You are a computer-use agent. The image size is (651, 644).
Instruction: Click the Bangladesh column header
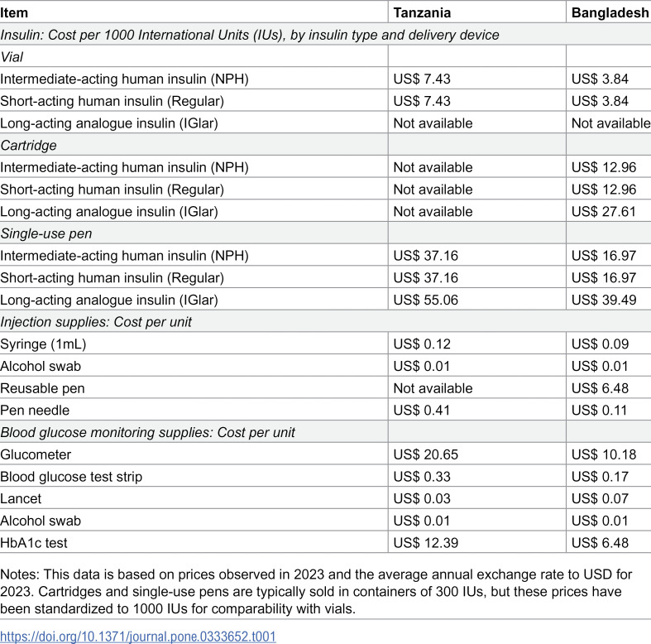point(610,13)
